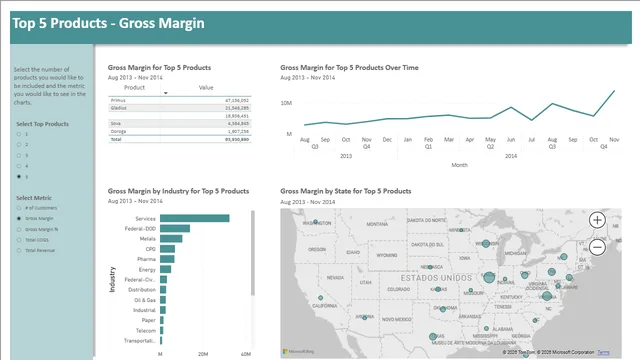Image resolution: width=640 pixels, height=360 pixels.
Task: Select the CPG bar
Action: pyautogui.click(x=167, y=249)
